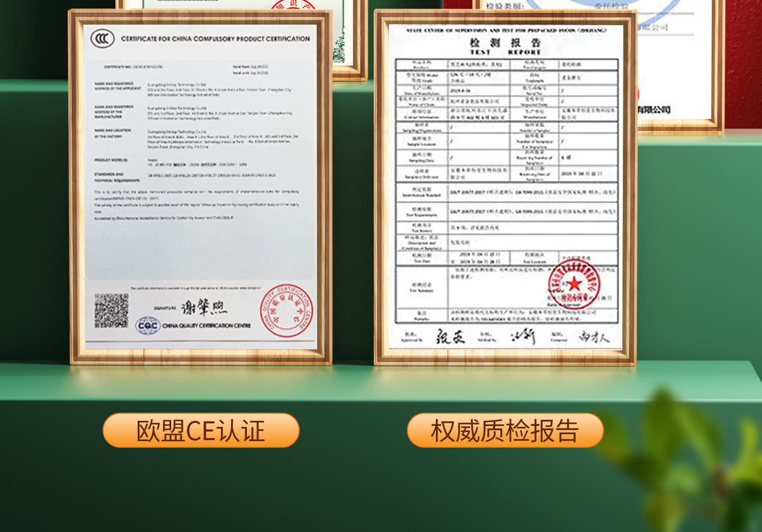Viewport: 762px width, 532px height.
Task: Click the red round seal on the CCC certificate
Action: (x=287, y=311)
